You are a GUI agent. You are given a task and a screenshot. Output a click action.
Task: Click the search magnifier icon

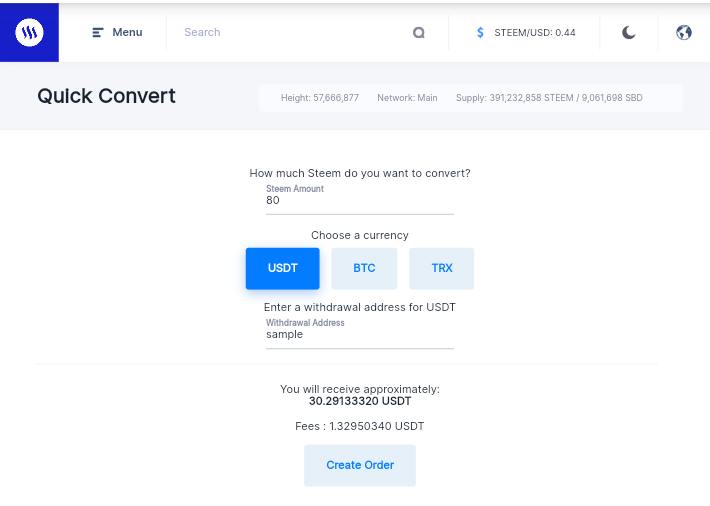pos(419,33)
